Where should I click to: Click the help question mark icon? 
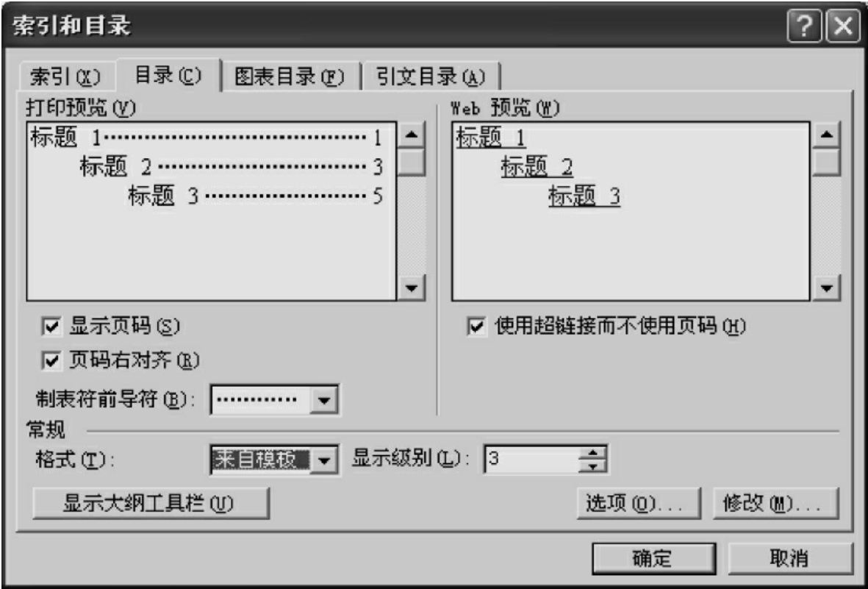[x=804, y=26]
